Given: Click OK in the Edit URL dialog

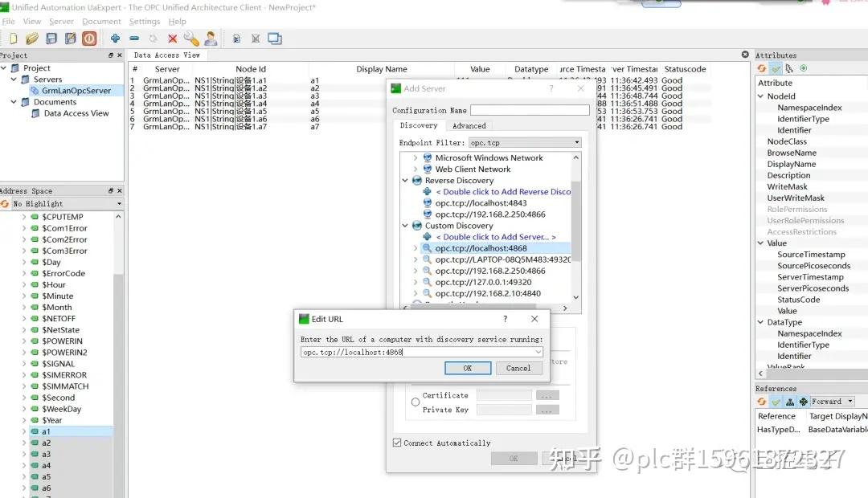Looking at the screenshot, I should 467,367.
